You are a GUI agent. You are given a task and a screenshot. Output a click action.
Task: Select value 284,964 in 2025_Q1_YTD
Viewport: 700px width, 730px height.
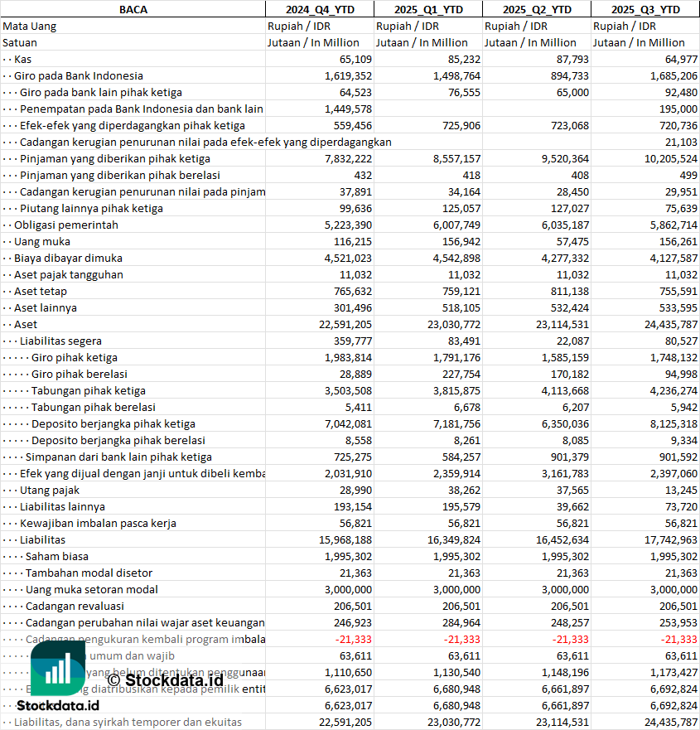461,623
